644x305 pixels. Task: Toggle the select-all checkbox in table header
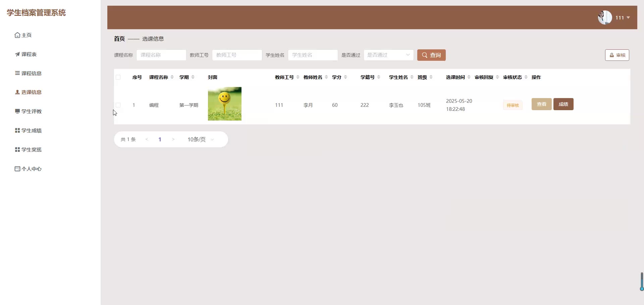(x=118, y=77)
